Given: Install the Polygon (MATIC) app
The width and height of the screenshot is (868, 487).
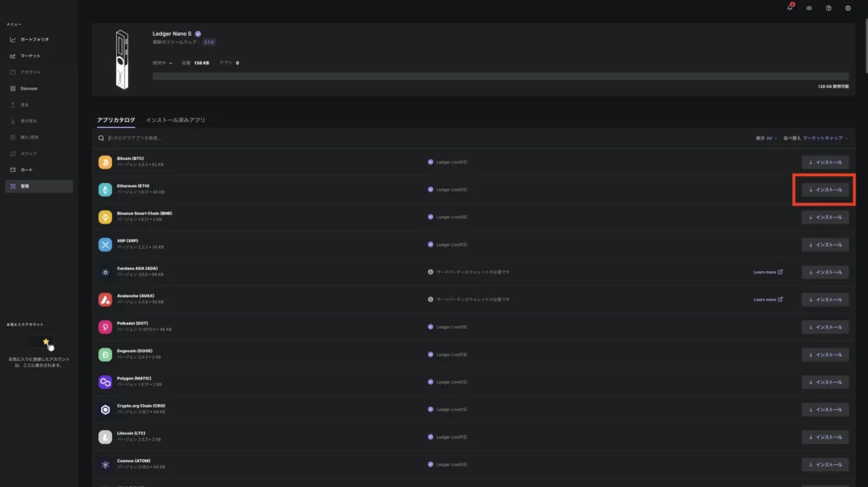Looking at the screenshot, I should tap(826, 383).
